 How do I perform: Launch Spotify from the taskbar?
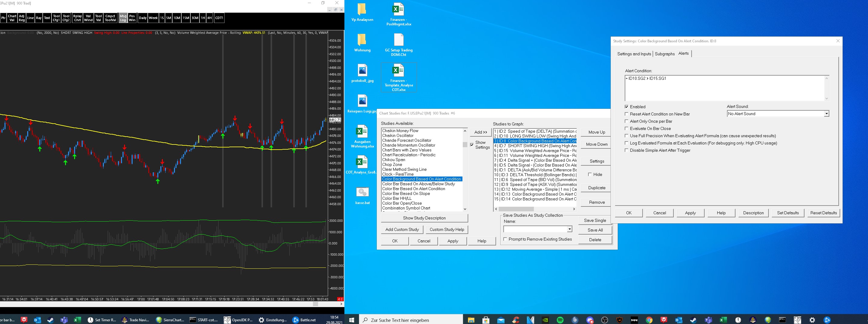[x=560, y=320]
